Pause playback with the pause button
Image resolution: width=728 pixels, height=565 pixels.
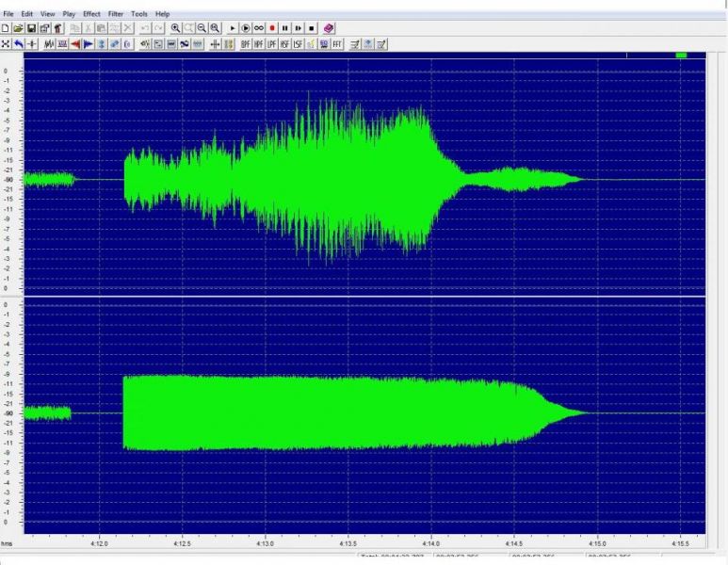coord(285,28)
